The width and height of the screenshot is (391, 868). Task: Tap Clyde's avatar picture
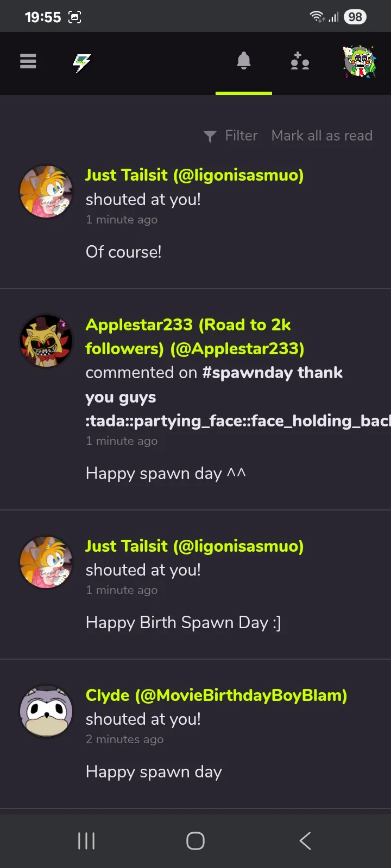click(x=46, y=711)
